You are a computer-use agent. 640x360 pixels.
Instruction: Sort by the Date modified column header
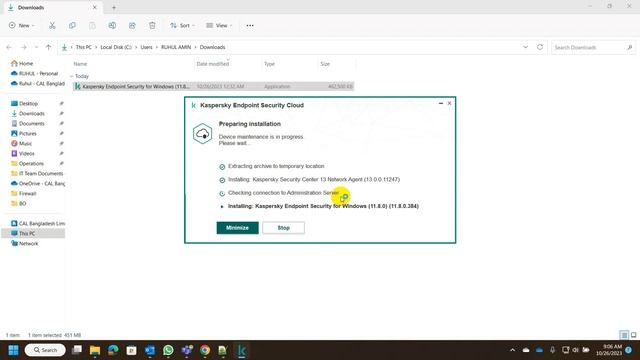tap(213, 64)
